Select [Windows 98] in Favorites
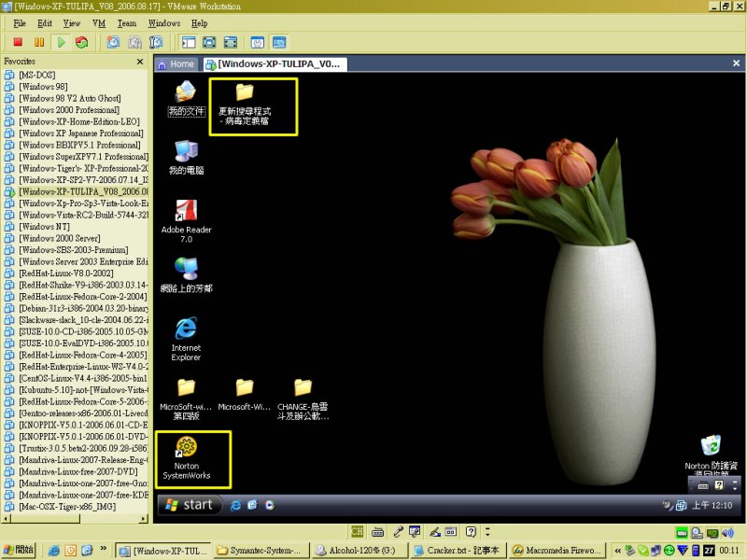Viewport: 747px width, 560px height. click(43, 86)
